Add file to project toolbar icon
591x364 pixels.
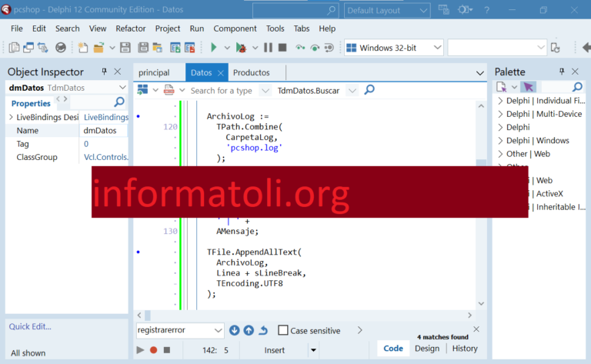(175, 48)
